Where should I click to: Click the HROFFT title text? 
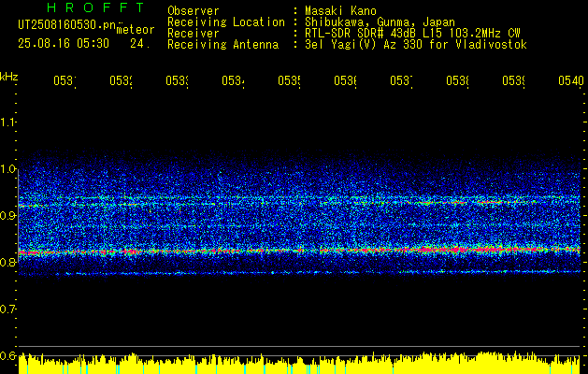click(95, 7)
